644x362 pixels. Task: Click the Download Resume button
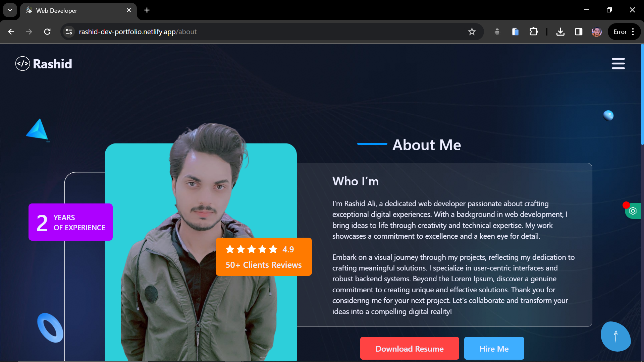click(410, 349)
